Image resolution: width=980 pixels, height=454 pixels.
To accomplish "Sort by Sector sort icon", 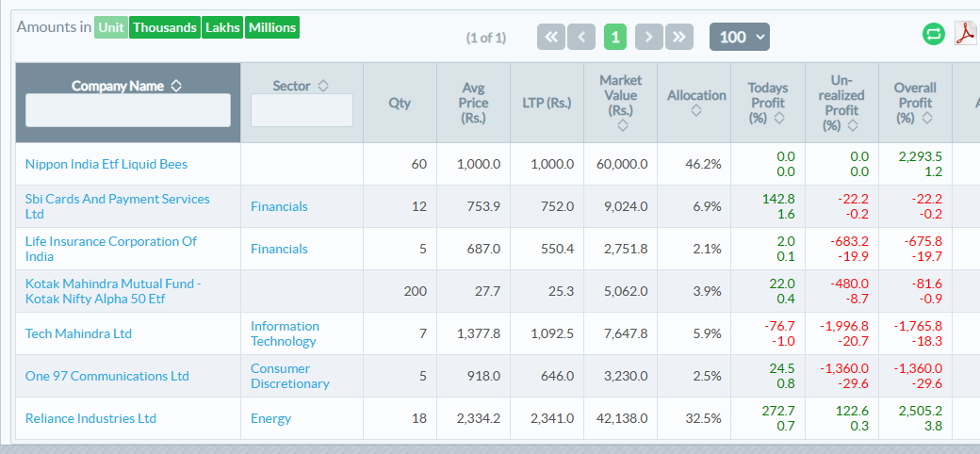I will [322, 86].
